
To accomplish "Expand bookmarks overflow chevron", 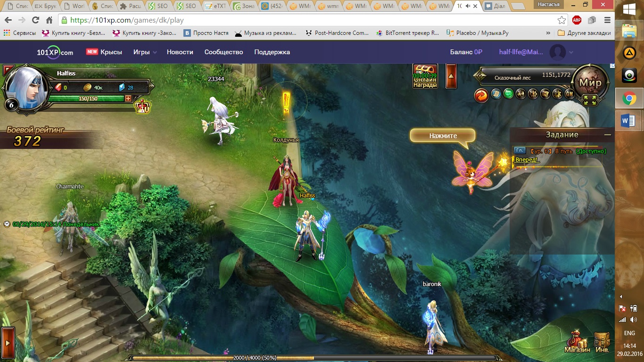I will (548, 33).
